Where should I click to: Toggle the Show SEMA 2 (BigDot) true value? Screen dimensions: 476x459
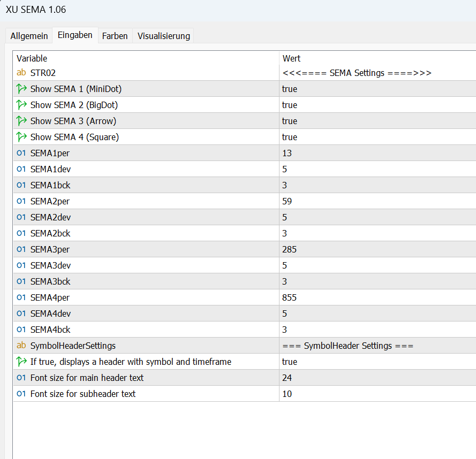pyautogui.click(x=290, y=105)
